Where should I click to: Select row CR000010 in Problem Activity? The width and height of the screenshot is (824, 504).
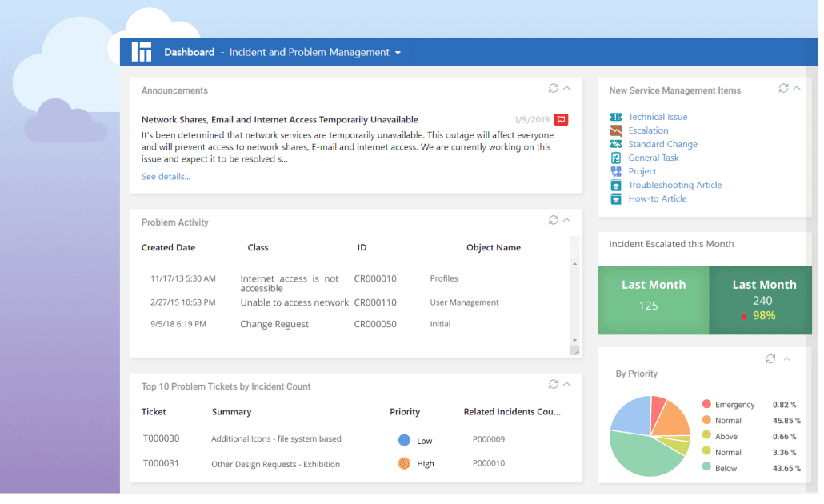click(x=375, y=278)
